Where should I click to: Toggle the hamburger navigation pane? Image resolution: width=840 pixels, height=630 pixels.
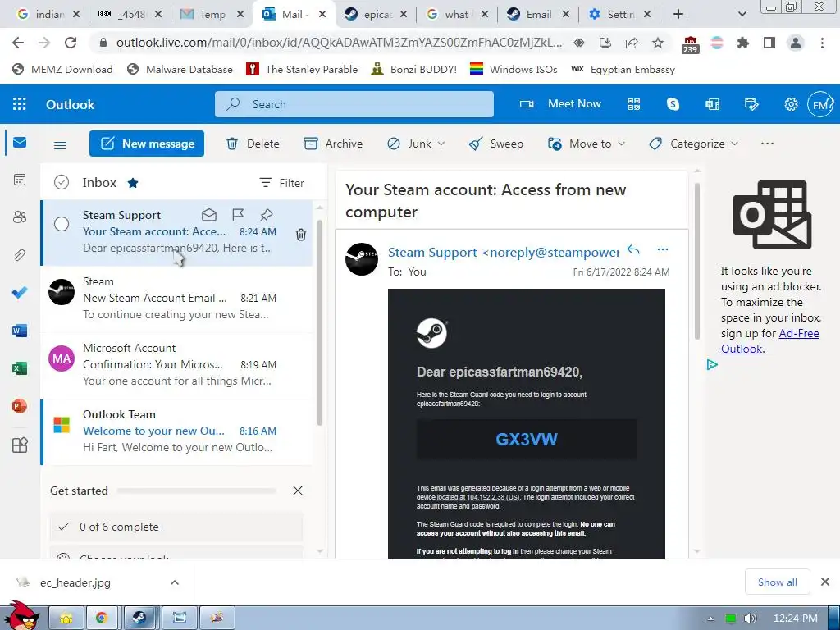[x=60, y=144]
